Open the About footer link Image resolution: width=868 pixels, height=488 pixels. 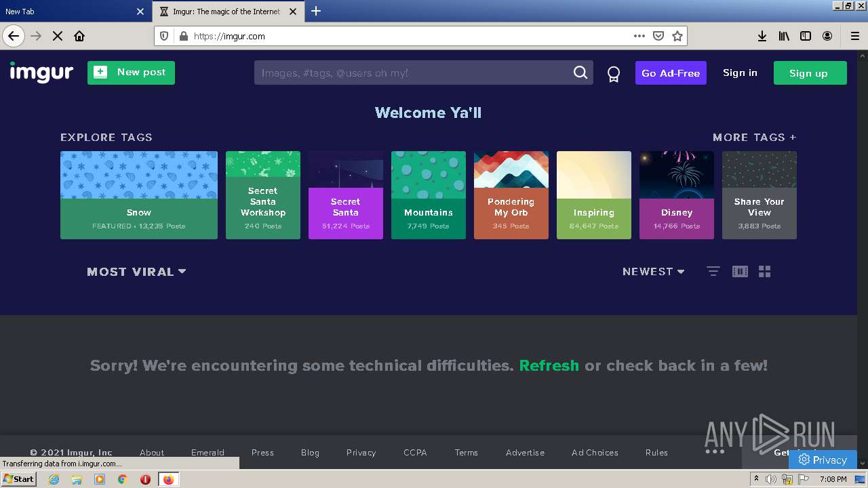coord(152,452)
